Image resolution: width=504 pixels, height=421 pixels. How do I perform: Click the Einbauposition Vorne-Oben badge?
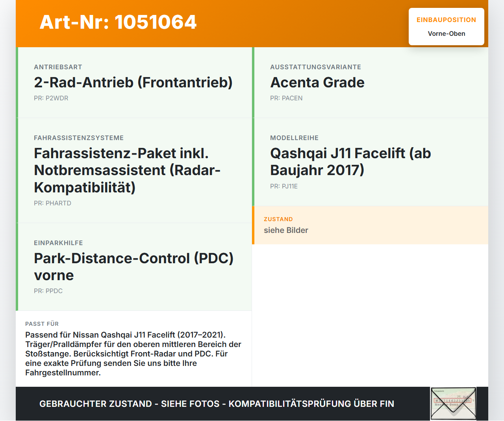447,26
